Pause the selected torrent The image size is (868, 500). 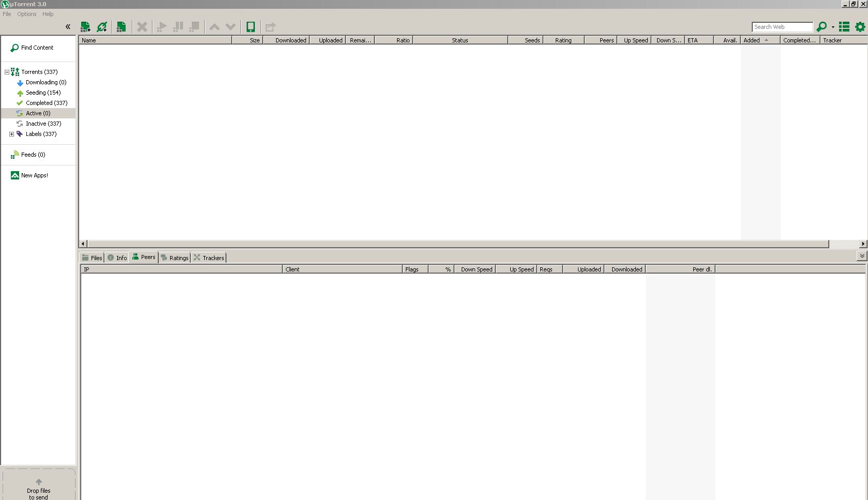point(178,26)
